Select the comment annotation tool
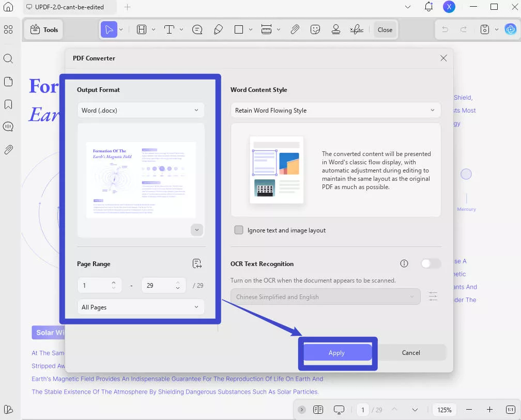Screen dimensions: 521x420 click(x=197, y=29)
